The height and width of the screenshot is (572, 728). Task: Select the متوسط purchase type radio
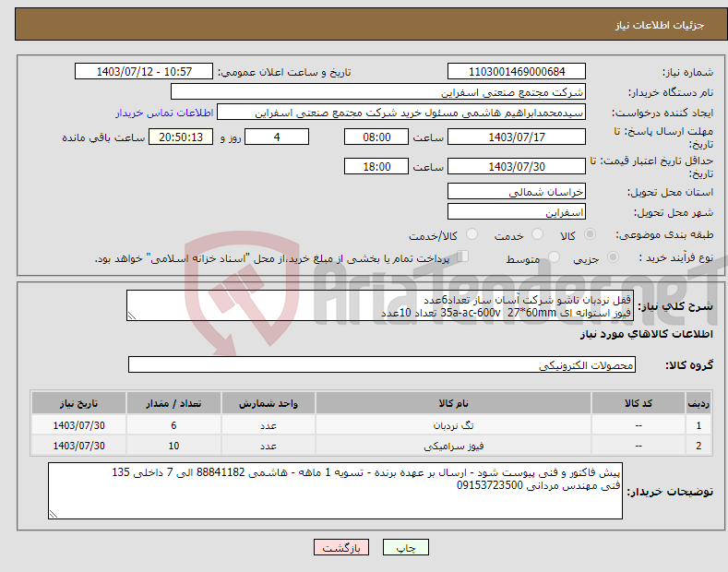554,257
